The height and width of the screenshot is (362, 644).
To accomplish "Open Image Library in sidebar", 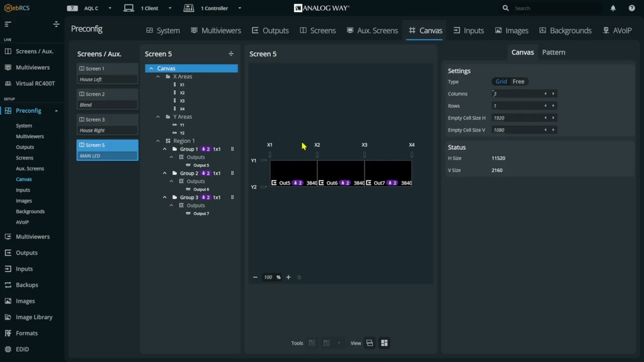I will pos(34,317).
